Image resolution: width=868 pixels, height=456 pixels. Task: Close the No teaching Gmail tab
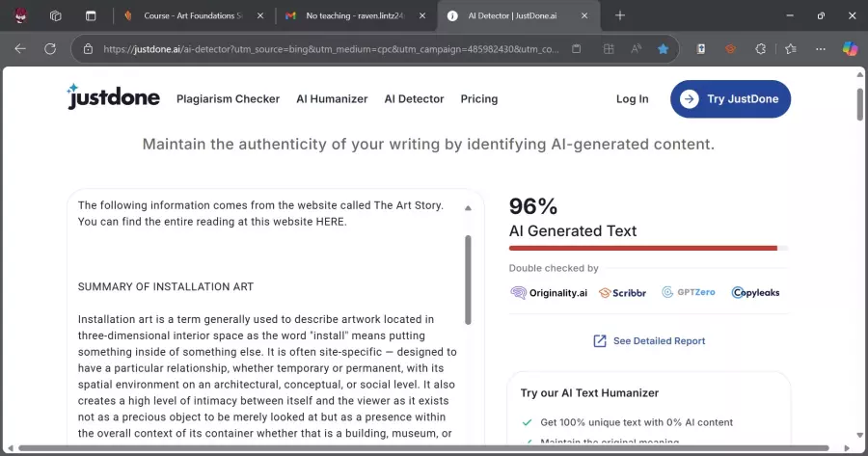point(422,15)
